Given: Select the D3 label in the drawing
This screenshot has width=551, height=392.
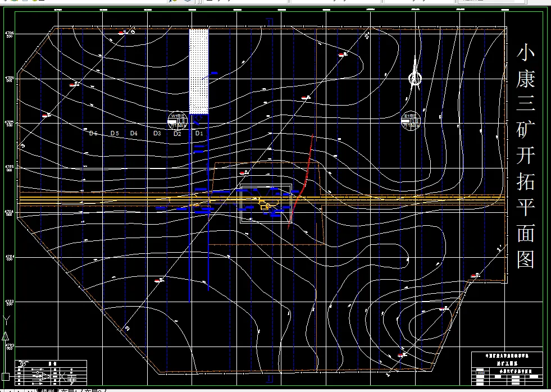Looking at the screenshot, I should [157, 133].
